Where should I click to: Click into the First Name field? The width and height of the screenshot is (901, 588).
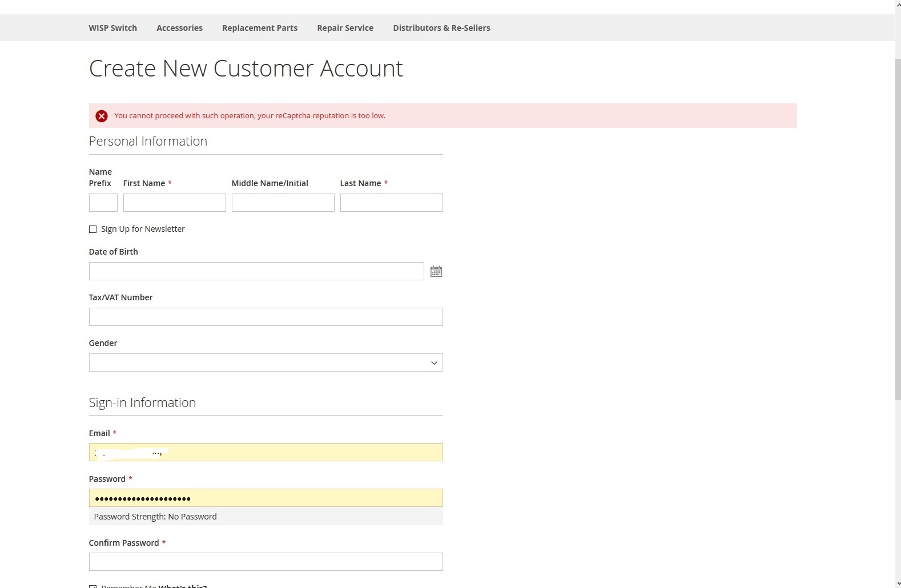click(x=174, y=203)
